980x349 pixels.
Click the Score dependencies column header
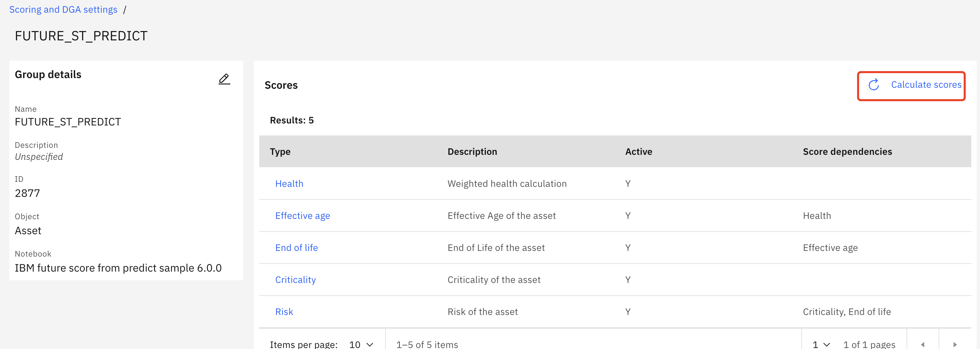click(x=847, y=152)
